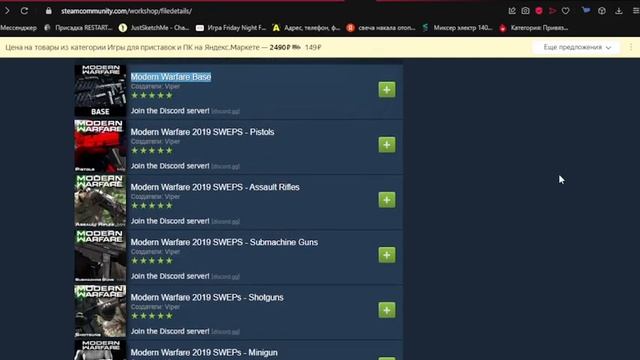Add the Shotguns pack with plus button
The width and height of the screenshot is (640, 360).
(387, 310)
